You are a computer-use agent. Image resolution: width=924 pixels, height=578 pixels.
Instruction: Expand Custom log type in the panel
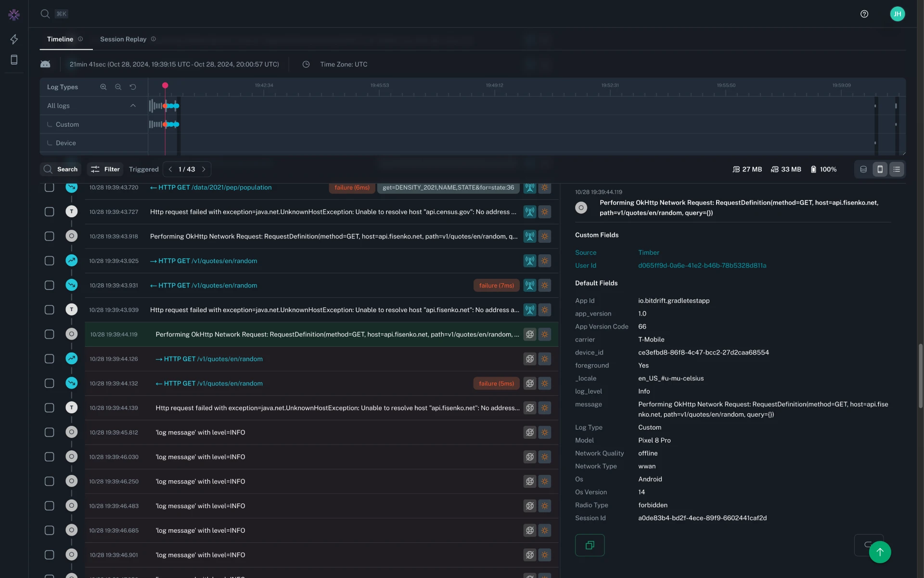tap(67, 124)
